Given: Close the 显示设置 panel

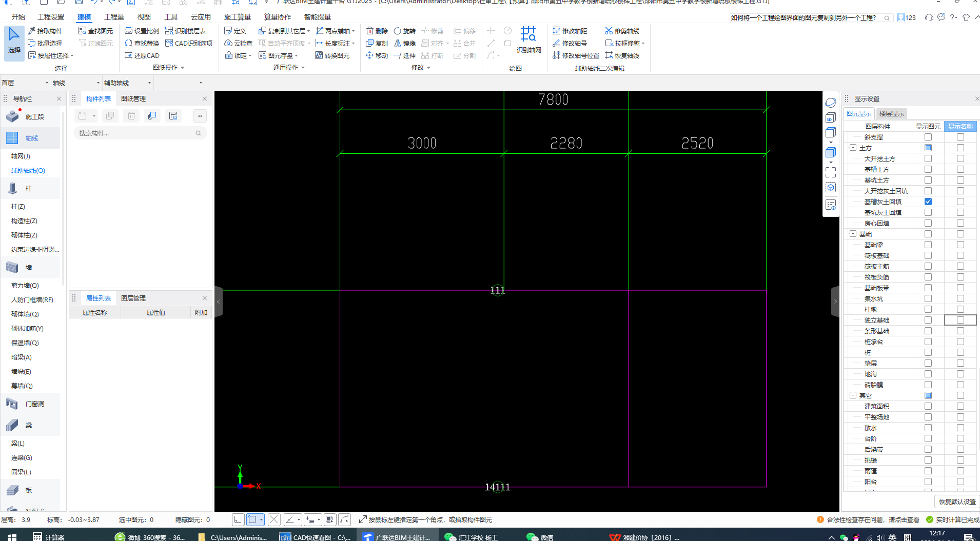Looking at the screenshot, I should coord(976,98).
